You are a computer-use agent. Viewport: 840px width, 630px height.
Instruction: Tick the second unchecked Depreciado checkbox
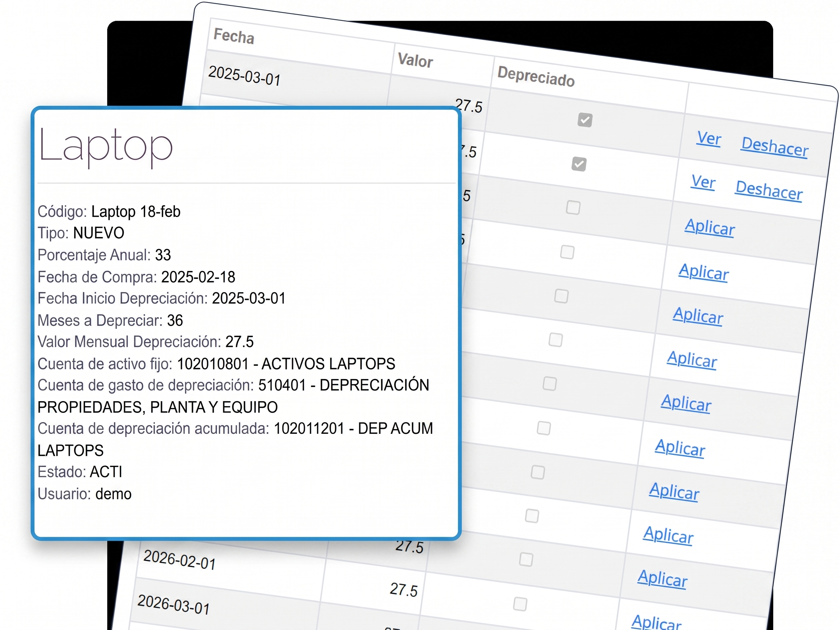pyautogui.click(x=567, y=252)
